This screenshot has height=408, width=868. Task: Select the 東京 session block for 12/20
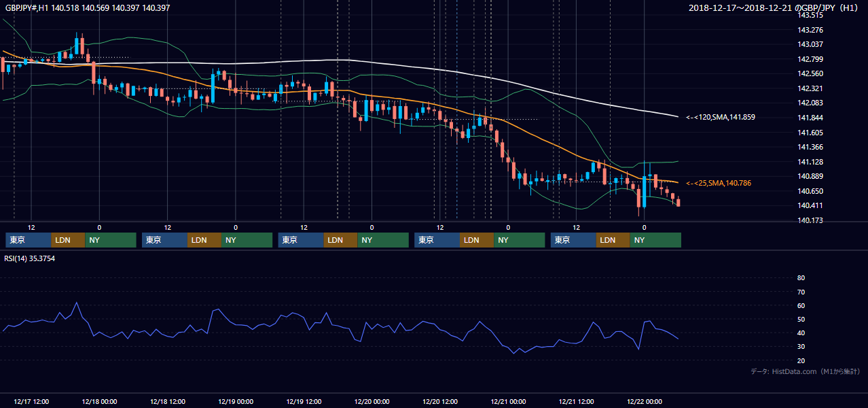437,240
